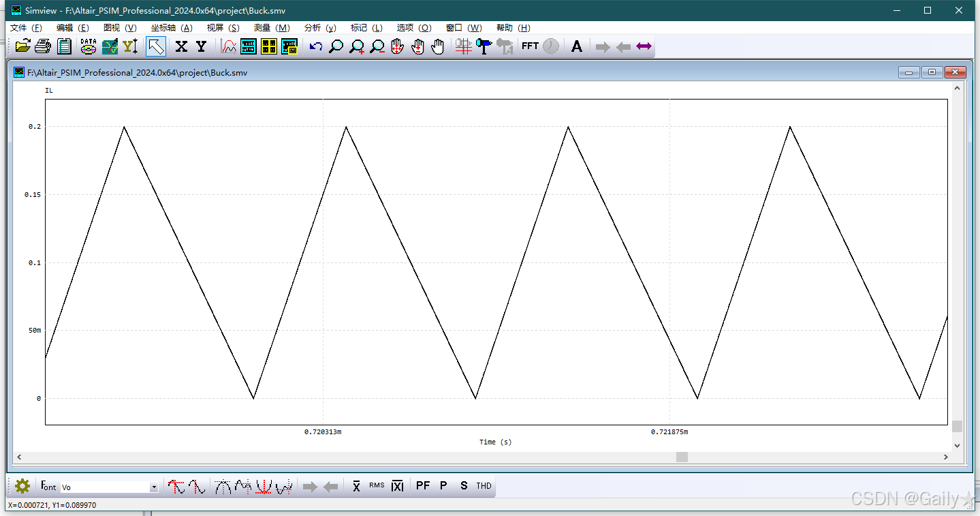980x516 pixels.
Task: Click the A text label tool
Action: coord(577,46)
